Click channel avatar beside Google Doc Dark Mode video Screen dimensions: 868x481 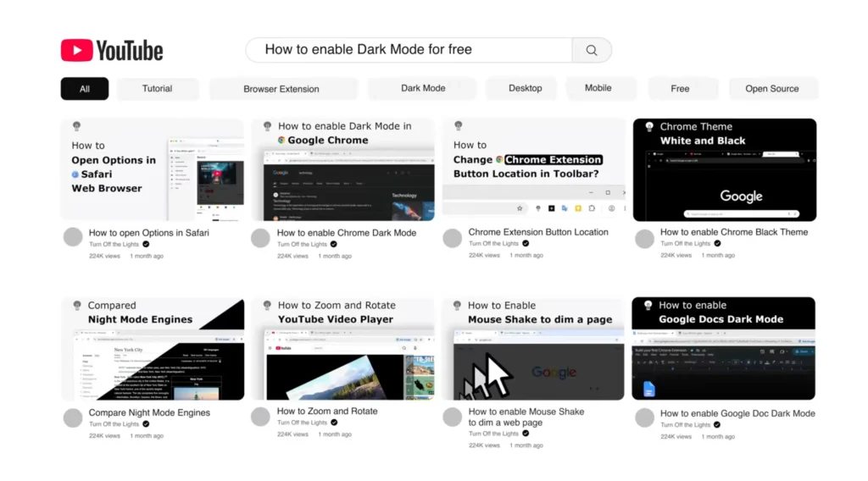click(644, 418)
